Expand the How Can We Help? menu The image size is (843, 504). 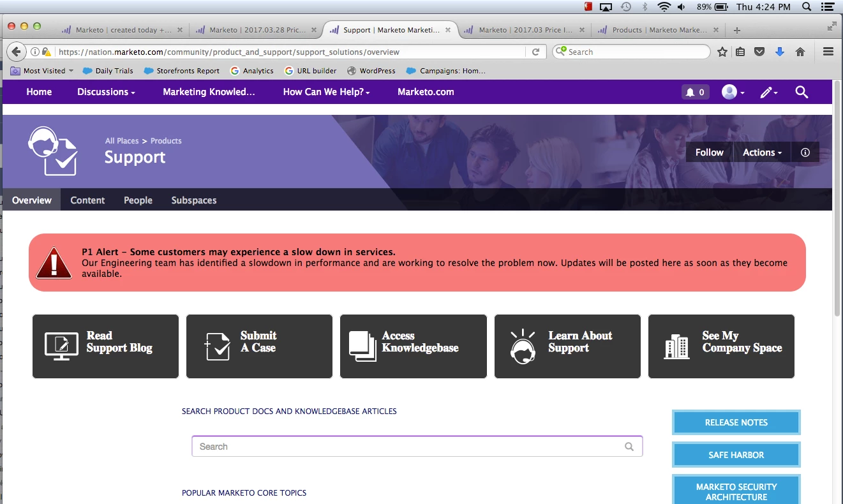coord(326,92)
